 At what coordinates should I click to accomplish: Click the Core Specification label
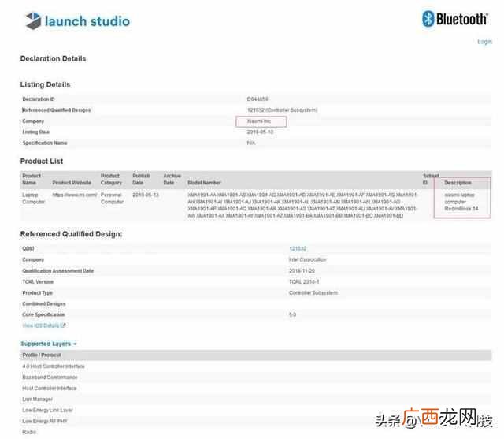click(x=43, y=314)
